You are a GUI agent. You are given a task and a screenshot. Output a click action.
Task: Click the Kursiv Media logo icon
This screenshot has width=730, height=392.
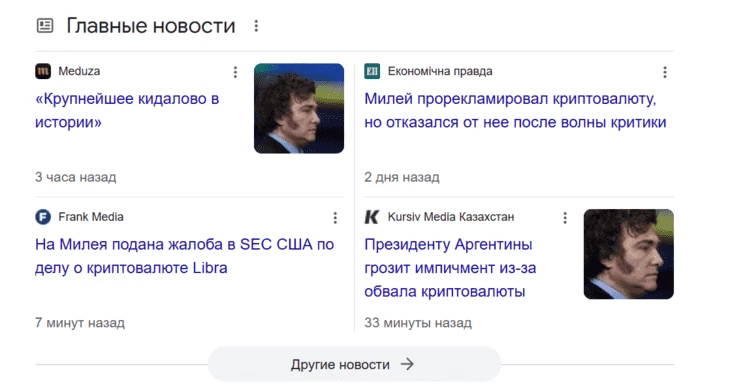[x=372, y=217]
